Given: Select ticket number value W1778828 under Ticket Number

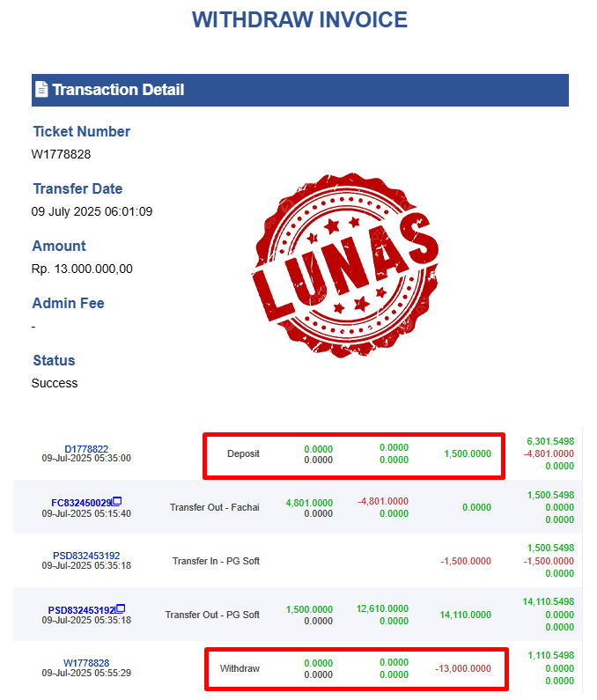Looking at the screenshot, I should pyautogui.click(x=61, y=154).
